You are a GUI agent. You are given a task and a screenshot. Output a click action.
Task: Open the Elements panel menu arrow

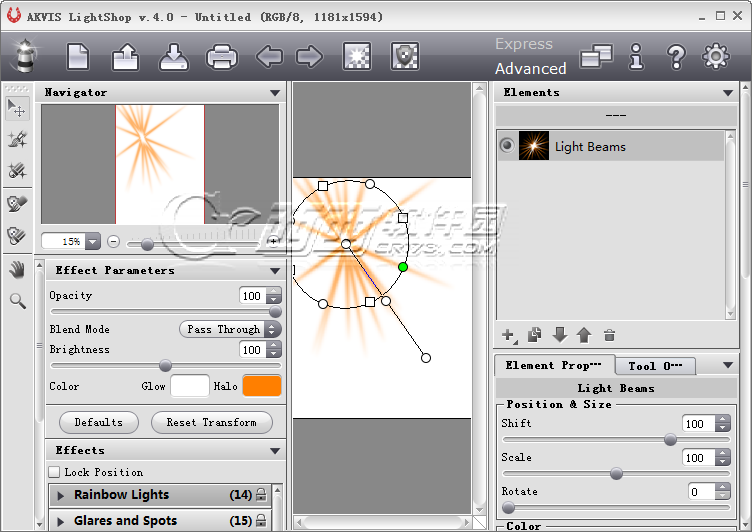click(728, 93)
